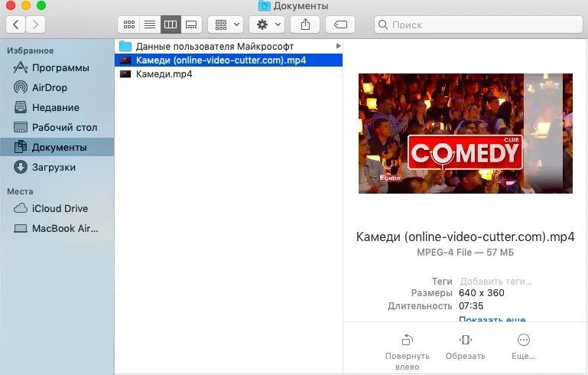Open AirDrop in the sidebar
The height and width of the screenshot is (375, 588).
pyautogui.click(x=57, y=88)
